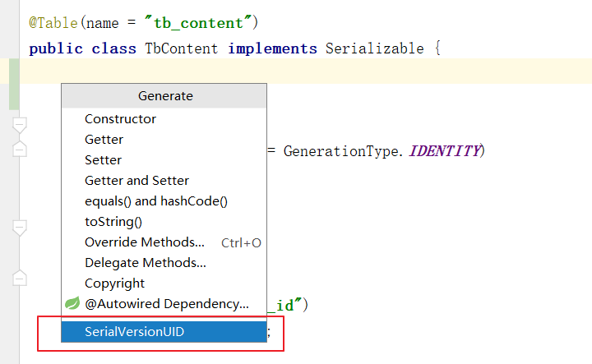Collapse the third gutter fold marker
Viewport: 592px width, 364px height.
click(20, 228)
